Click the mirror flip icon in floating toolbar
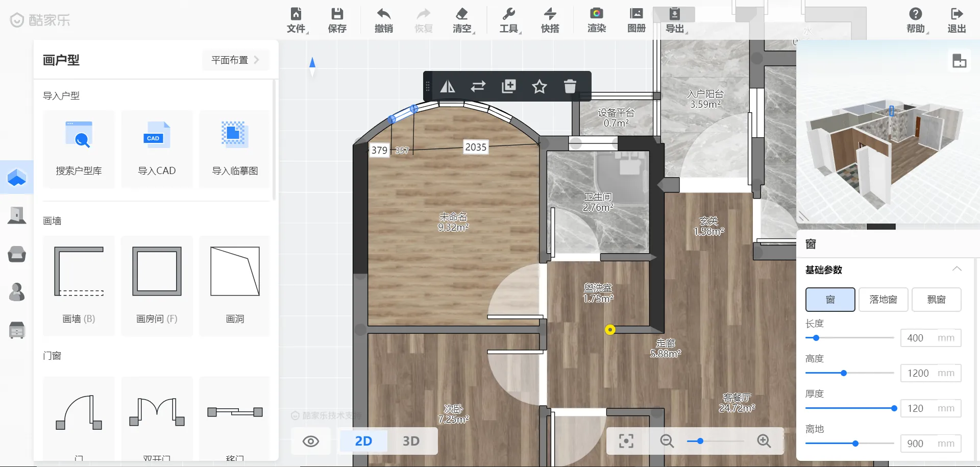The height and width of the screenshot is (467, 980). 448,87
